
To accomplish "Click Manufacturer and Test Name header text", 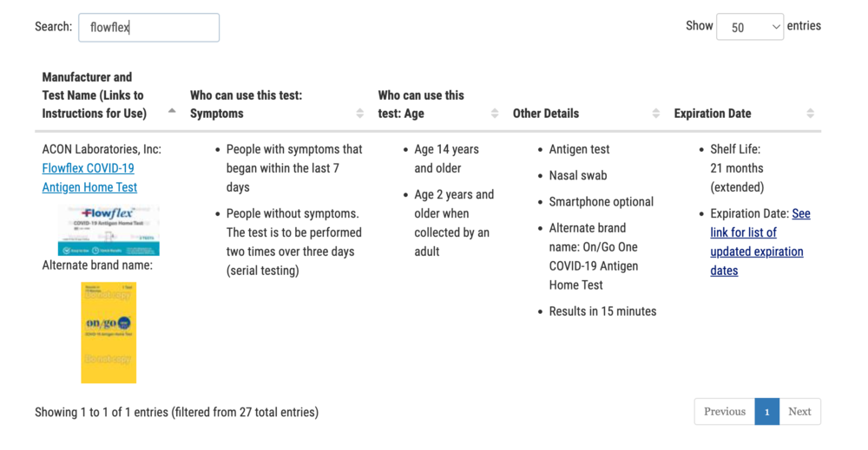I will pyautogui.click(x=94, y=95).
